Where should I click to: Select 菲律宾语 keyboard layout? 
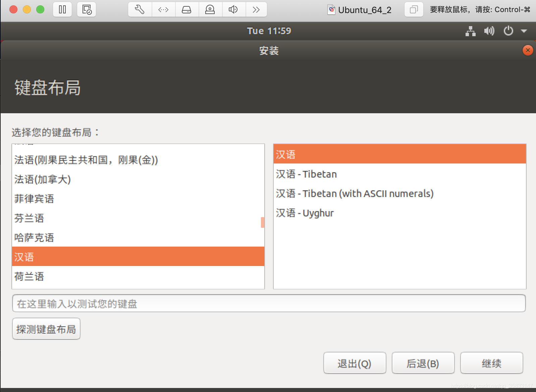(138, 199)
